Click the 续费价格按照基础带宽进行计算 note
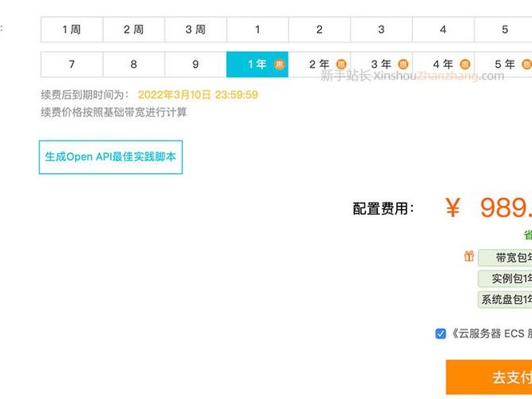The width and height of the screenshot is (532, 399). pos(114,113)
